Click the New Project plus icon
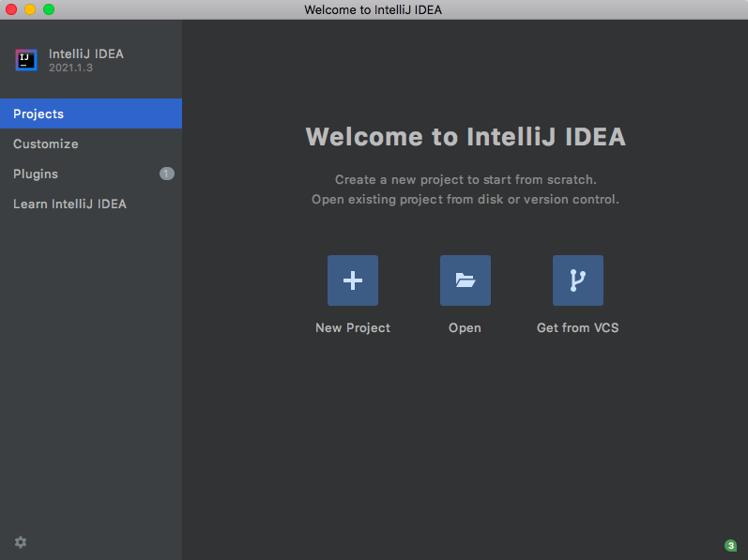748x560 pixels. (x=353, y=280)
